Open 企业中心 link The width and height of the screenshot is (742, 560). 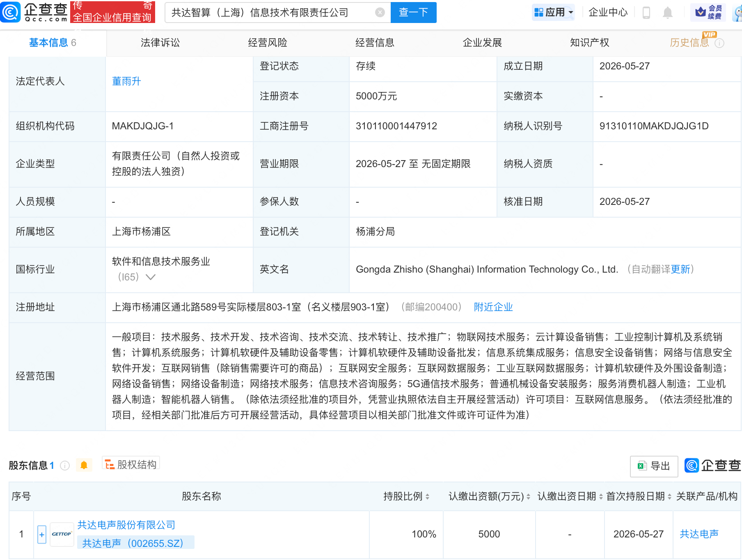point(608,12)
